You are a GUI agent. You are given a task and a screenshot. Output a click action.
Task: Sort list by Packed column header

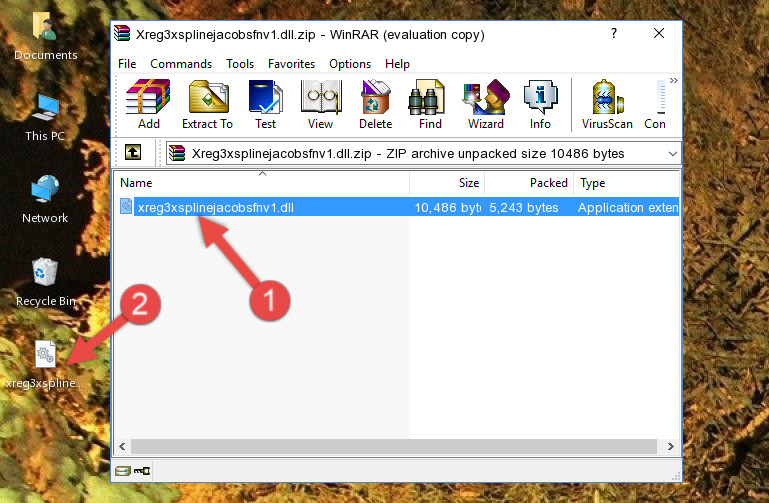point(529,183)
